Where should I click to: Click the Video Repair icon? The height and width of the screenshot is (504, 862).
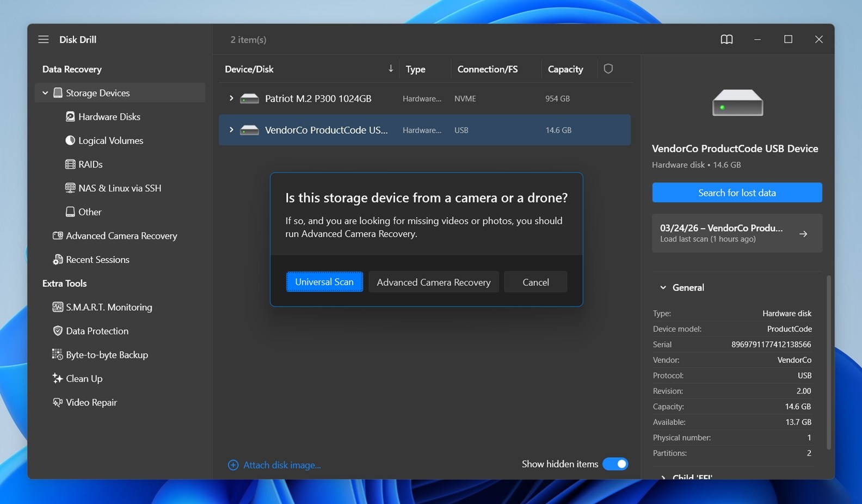point(58,402)
